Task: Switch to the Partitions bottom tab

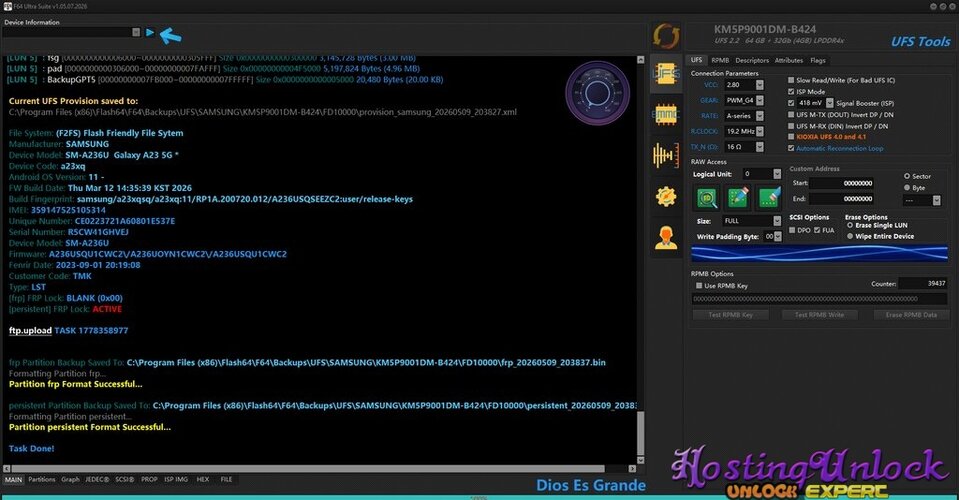Action: [42, 480]
